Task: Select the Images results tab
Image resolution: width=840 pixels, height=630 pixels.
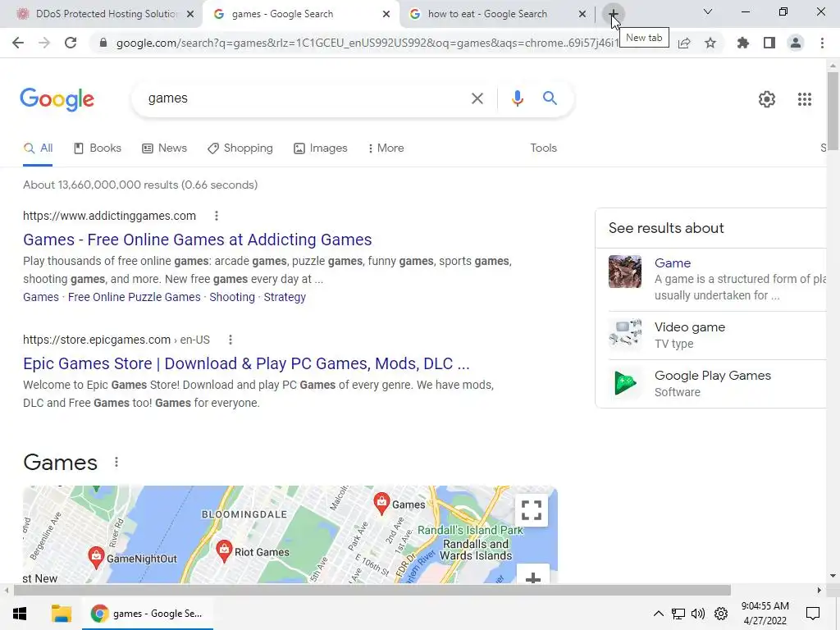Action: tap(321, 148)
